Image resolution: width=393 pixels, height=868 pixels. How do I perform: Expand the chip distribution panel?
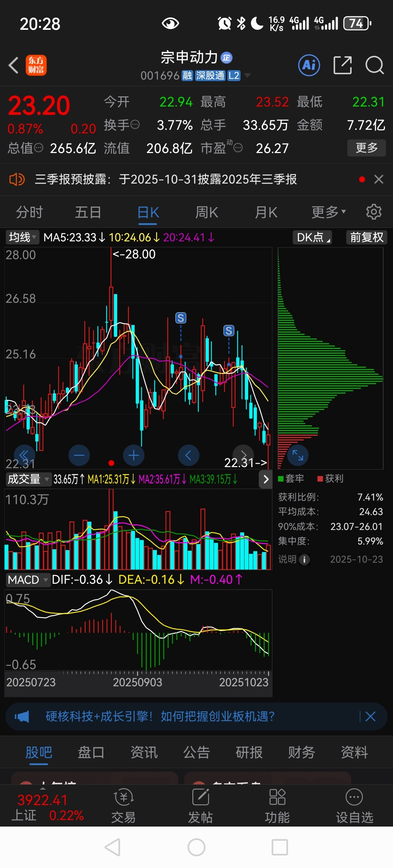298,455
